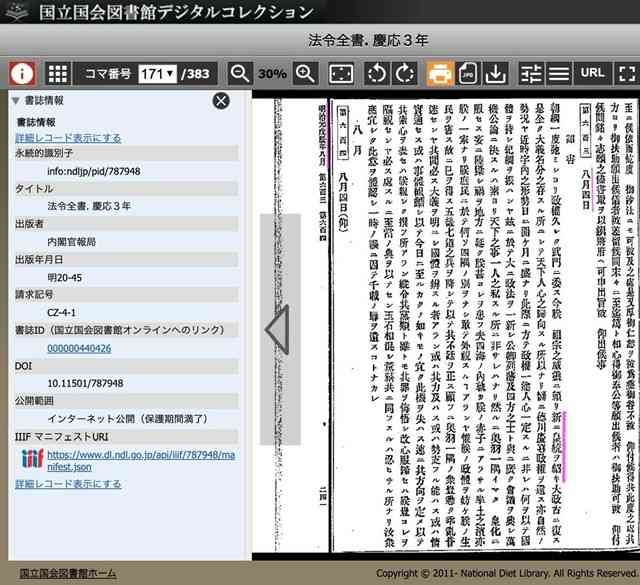Open the thumbnail grid view

click(x=58, y=74)
